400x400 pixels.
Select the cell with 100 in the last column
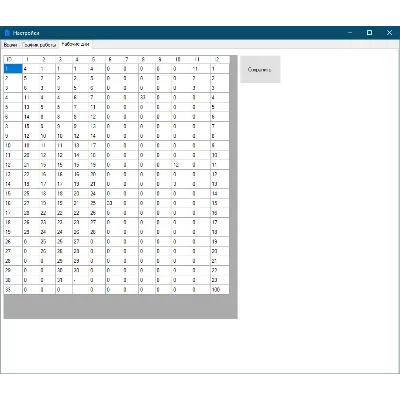(x=220, y=290)
